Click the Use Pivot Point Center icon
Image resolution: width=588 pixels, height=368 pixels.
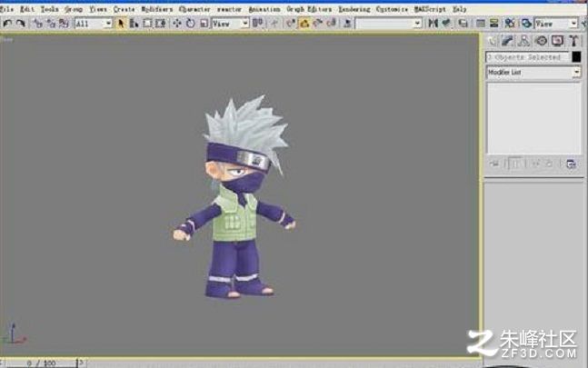coord(257,24)
